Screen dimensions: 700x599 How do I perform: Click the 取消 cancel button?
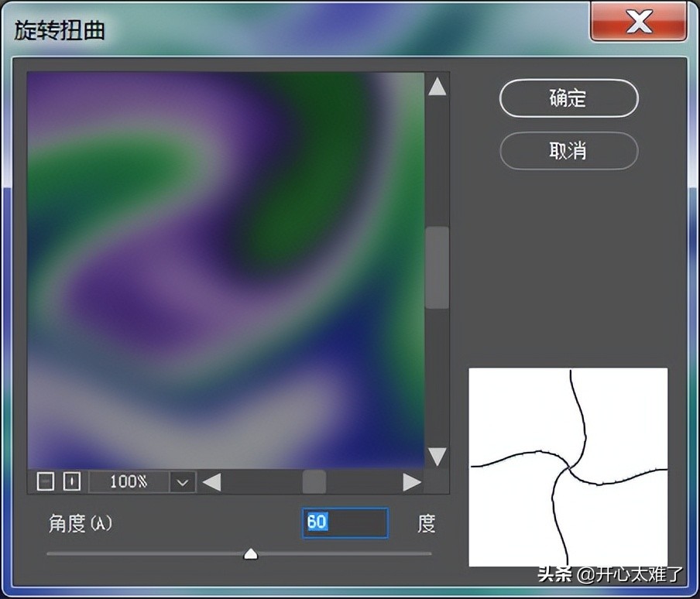568,151
